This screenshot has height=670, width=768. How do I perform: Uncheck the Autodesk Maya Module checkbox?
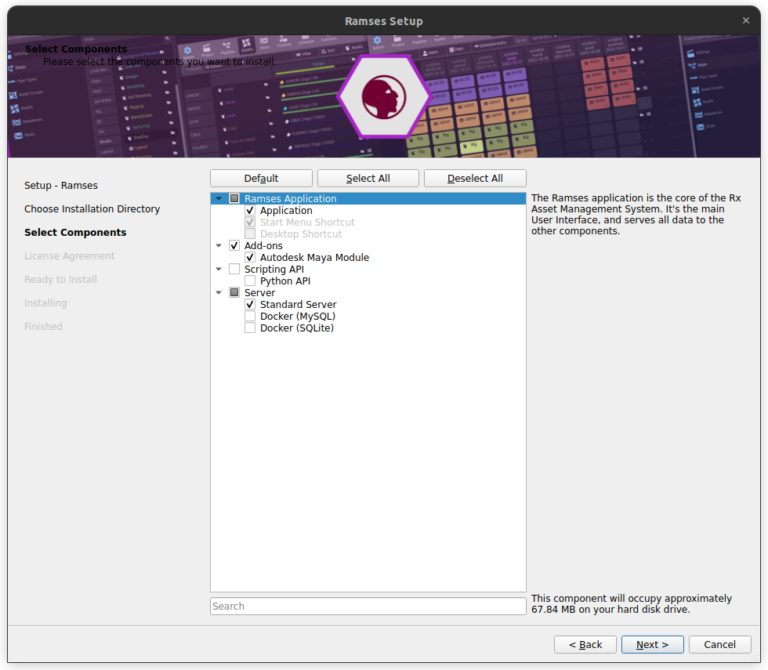click(x=250, y=258)
